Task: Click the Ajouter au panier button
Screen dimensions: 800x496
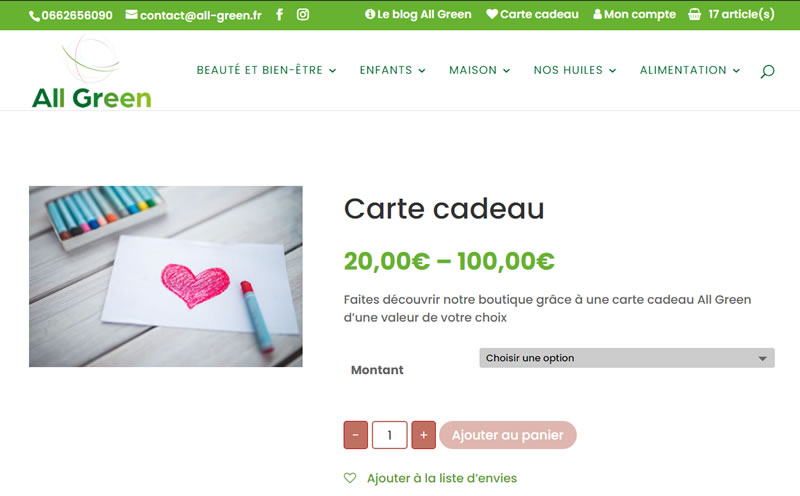Action: pos(508,435)
